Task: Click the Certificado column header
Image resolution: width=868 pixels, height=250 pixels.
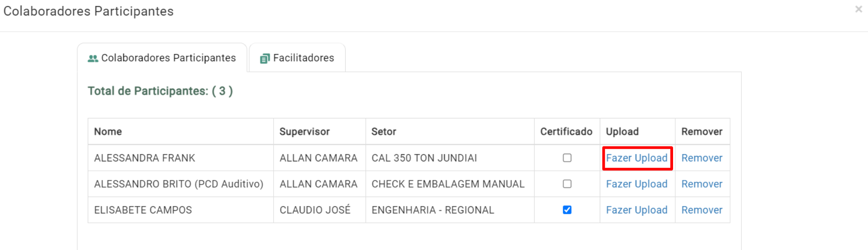Action: [x=566, y=132]
